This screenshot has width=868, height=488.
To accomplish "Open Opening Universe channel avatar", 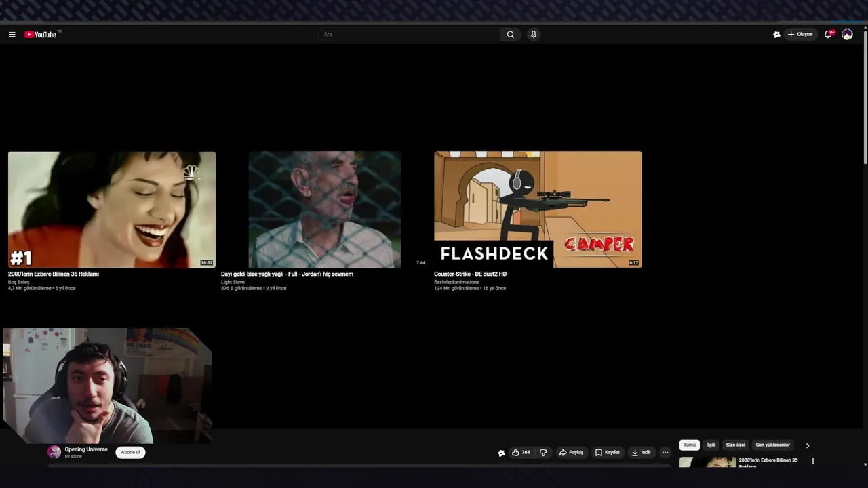I will click(x=54, y=452).
